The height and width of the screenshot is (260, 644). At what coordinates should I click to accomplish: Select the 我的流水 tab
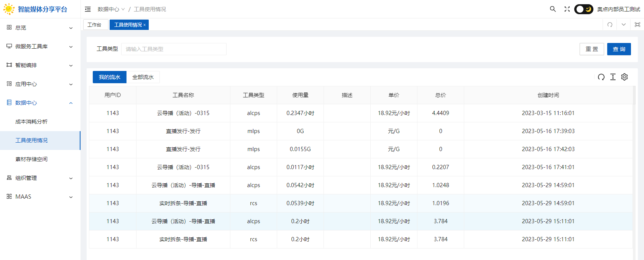click(x=110, y=77)
